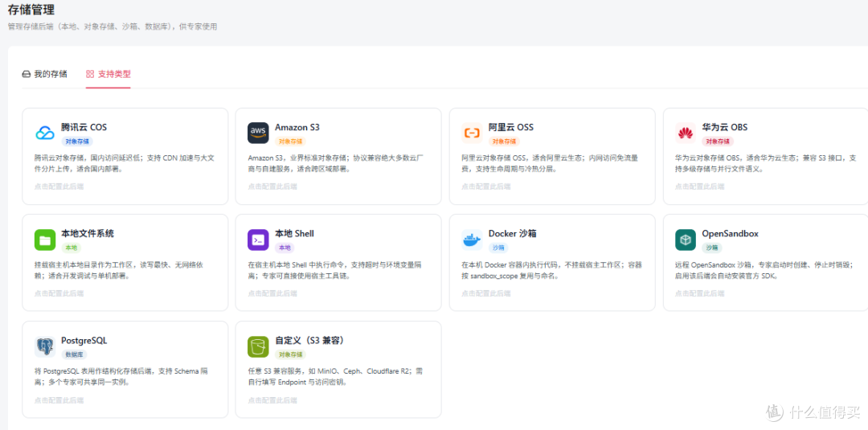This screenshot has width=868, height=430.
Task: Select the 支持类型 tab
Action: 108,74
